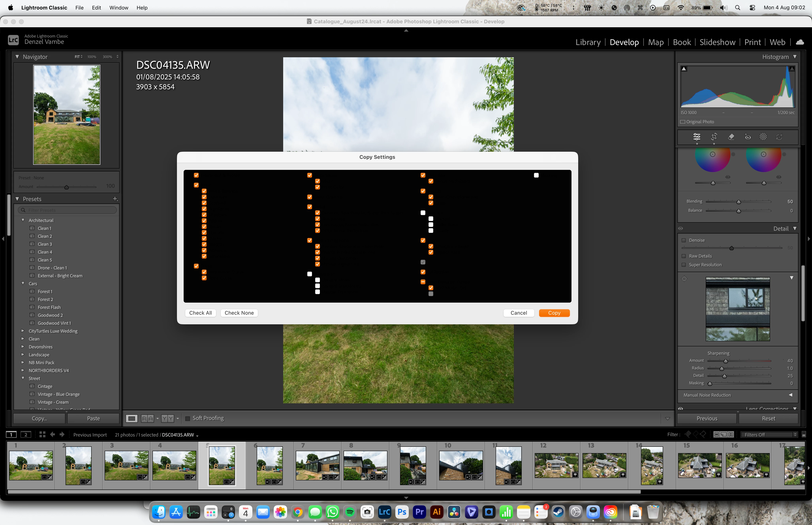812x525 pixels.
Task: Tick the Super Resolution checkbox
Action: pos(683,265)
